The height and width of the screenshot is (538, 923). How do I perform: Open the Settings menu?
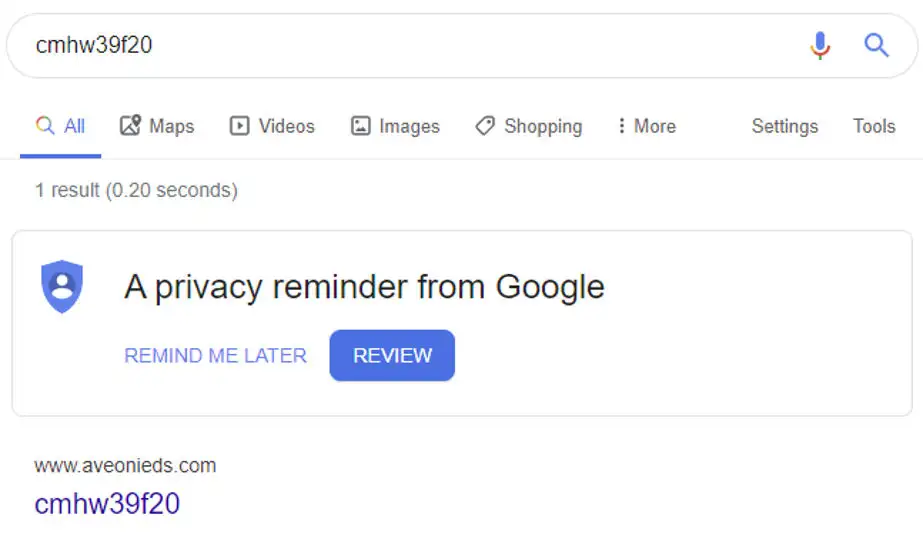click(785, 126)
